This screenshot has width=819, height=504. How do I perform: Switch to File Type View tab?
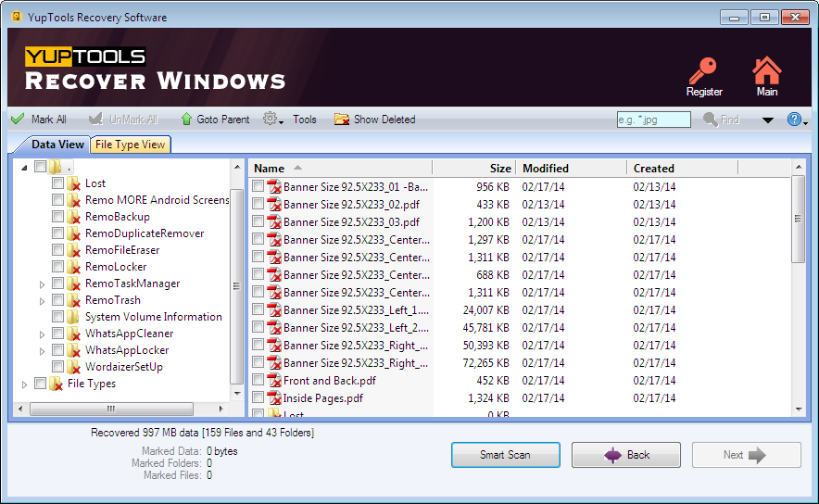(130, 145)
